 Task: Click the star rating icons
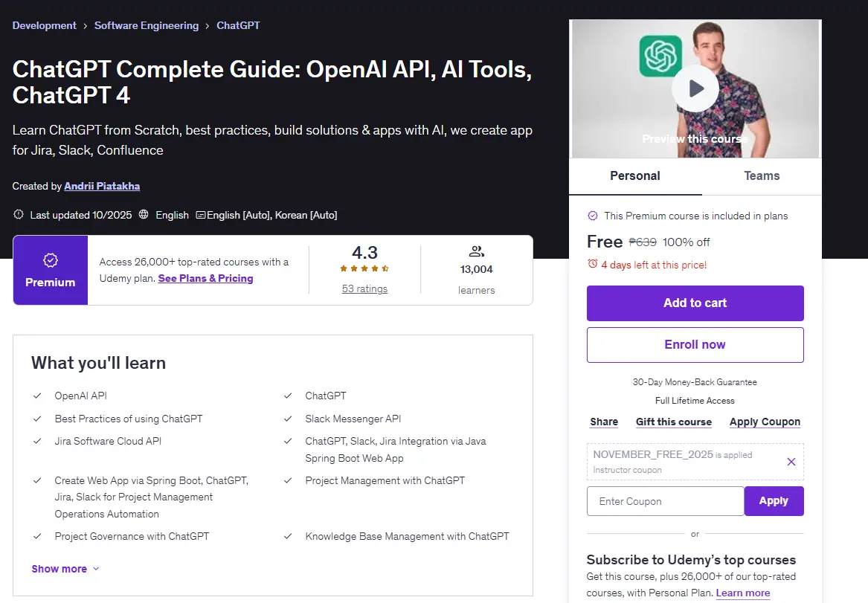point(364,269)
